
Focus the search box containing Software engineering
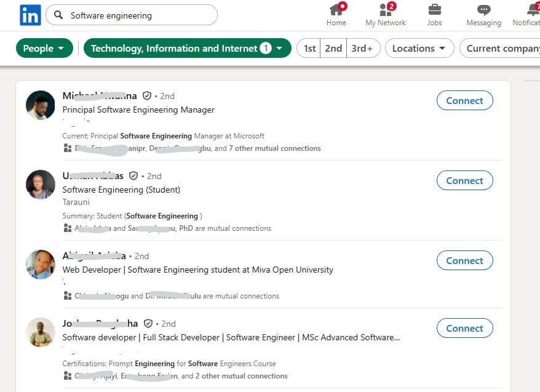tap(132, 15)
